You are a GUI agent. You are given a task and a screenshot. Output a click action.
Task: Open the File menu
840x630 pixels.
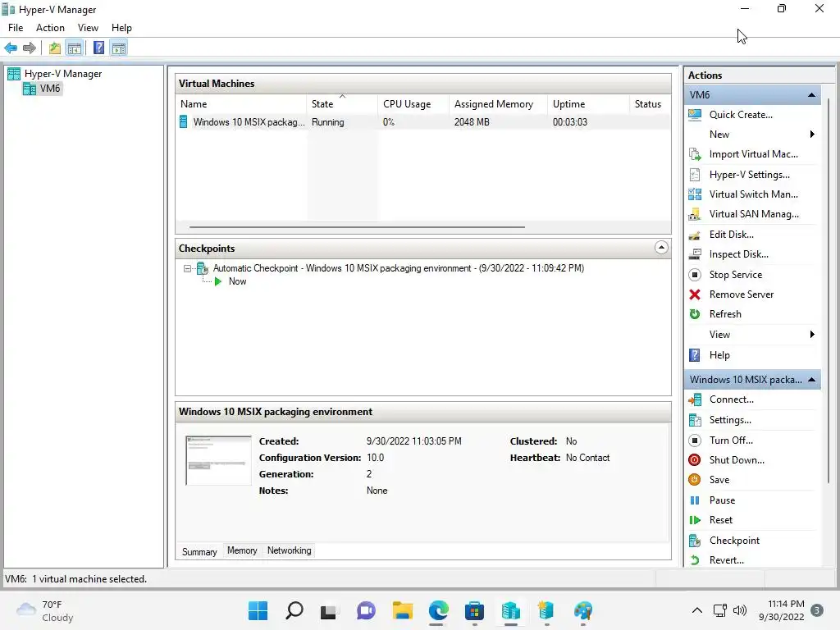point(16,28)
